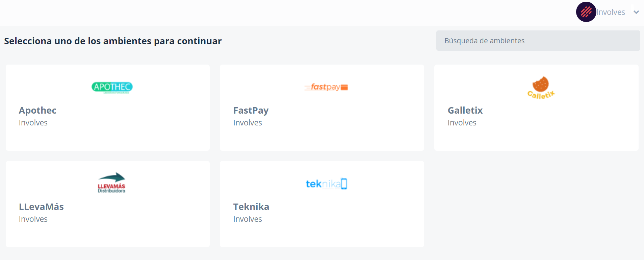
Task: Click the LLevaMás Distribuidora arrow logo
Action: (x=111, y=183)
